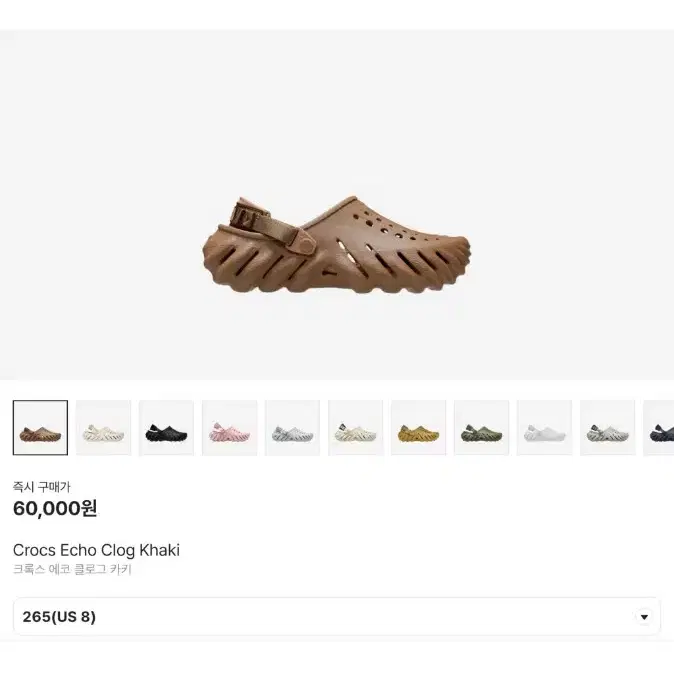Screen dimensions: 674x674
Task: Choose the mustard yellow clog thumbnail
Action: 419,428
